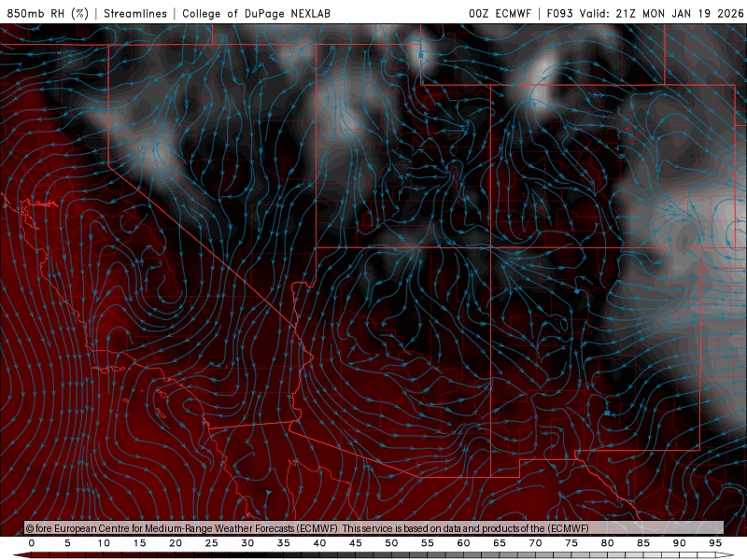The width and height of the screenshot is (747, 560).
Task: Click the "850mb RH (%)" title text
Action: coord(49,13)
